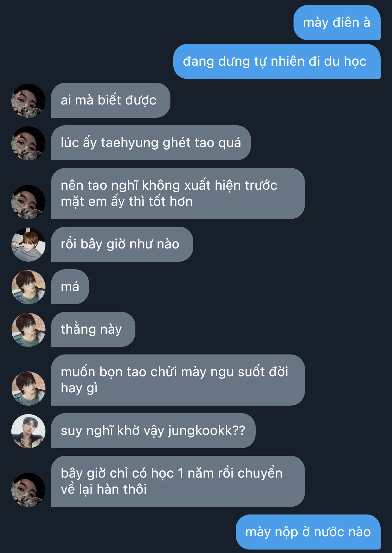Tap the short 'má' message bubble

[70, 287]
